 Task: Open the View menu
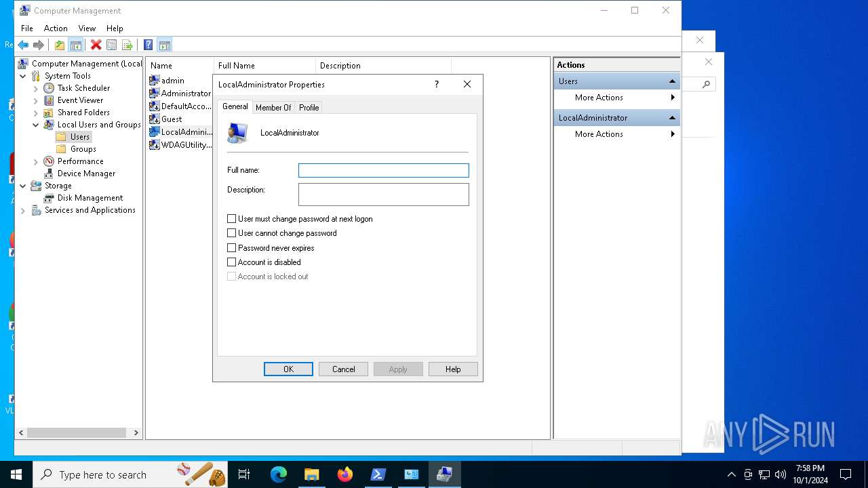[x=87, y=28]
